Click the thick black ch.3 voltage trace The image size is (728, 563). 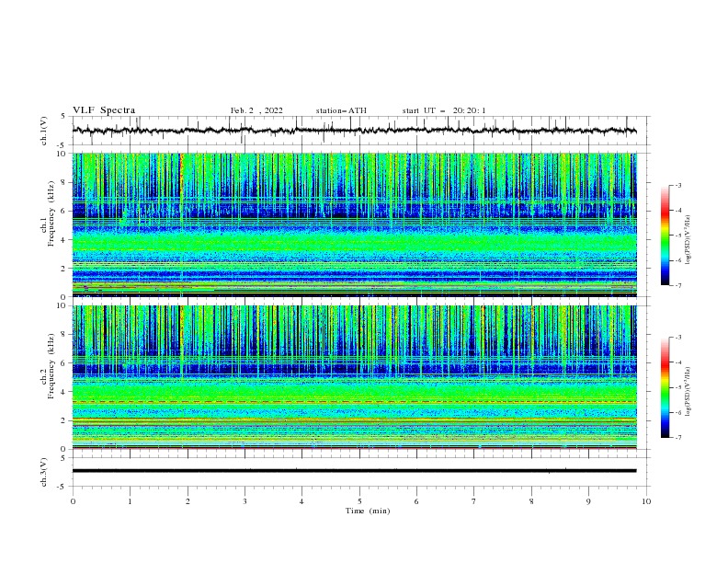[x=354, y=471]
